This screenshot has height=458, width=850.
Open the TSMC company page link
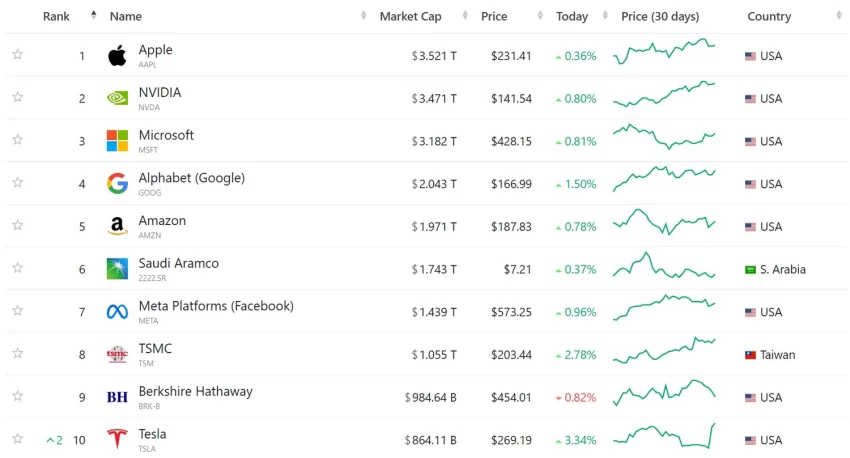pos(155,349)
